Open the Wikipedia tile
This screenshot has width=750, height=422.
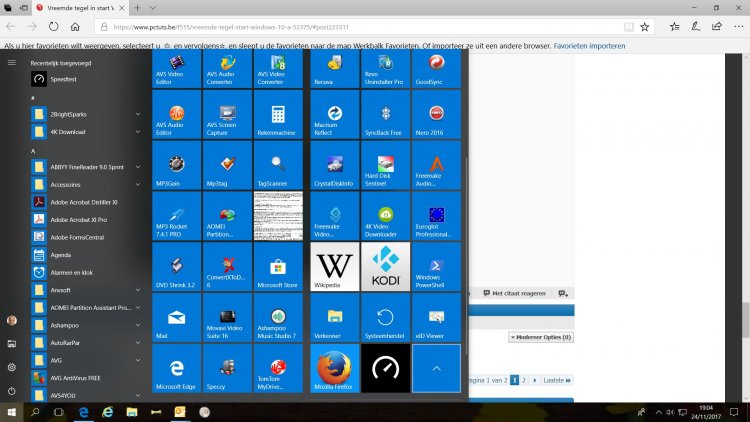point(335,268)
